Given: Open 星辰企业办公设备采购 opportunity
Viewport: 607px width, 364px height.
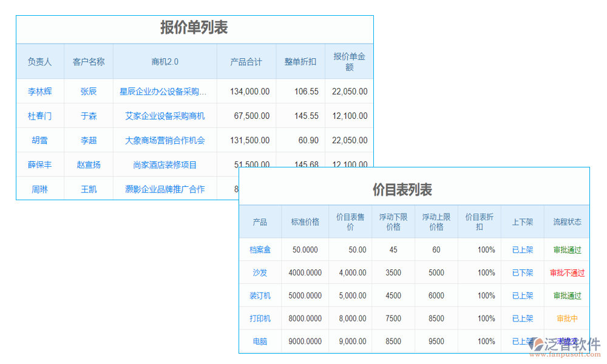Looking at the screenshot, I should coord(164,92).
